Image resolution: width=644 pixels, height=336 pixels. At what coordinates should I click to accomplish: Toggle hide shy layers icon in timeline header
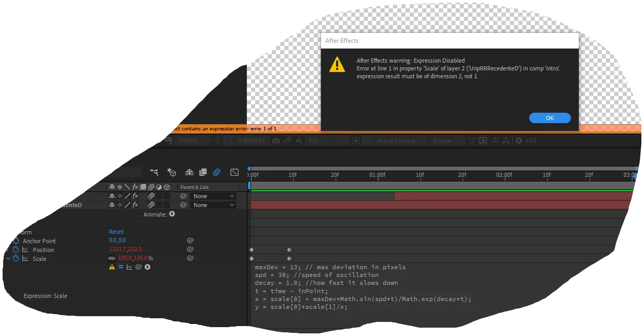tap(189, 172)
